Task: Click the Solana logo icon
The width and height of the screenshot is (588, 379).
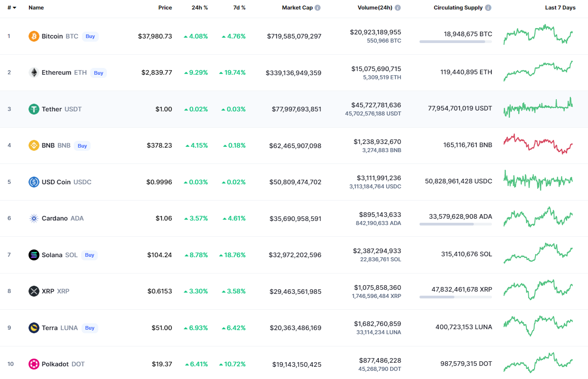Action: tap(34, 255)
